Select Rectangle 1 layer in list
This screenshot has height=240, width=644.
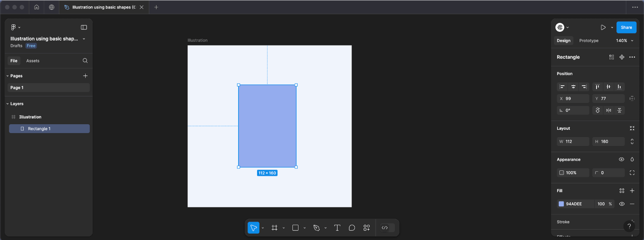pyautogui.click(x=49, y=129)
